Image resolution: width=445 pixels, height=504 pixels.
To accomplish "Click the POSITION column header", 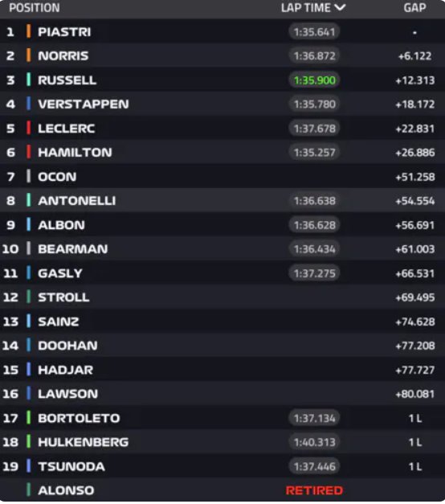I will pos(35,8).
